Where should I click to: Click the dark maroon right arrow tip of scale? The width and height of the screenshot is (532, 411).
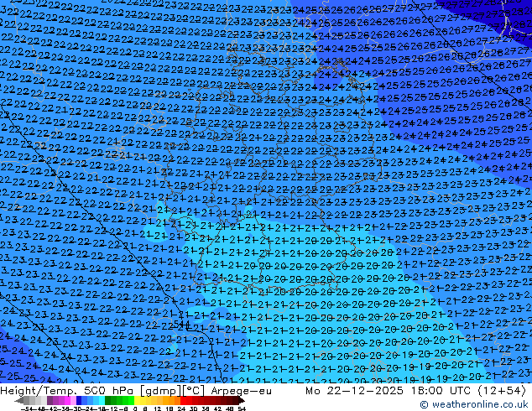coord(242,401)
